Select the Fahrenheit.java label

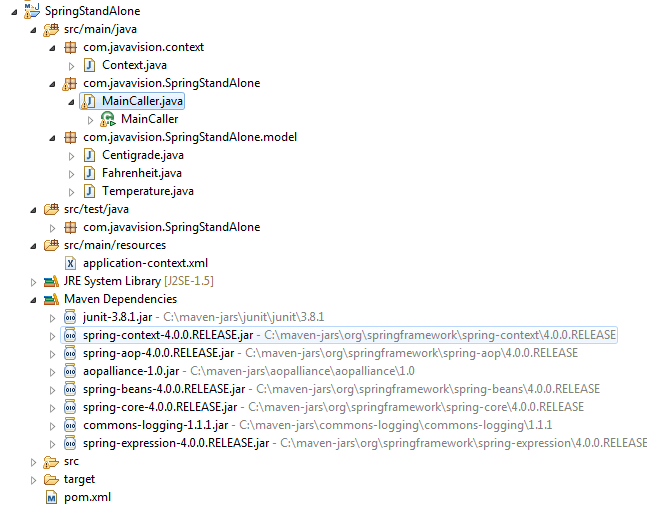click(142, 173)
